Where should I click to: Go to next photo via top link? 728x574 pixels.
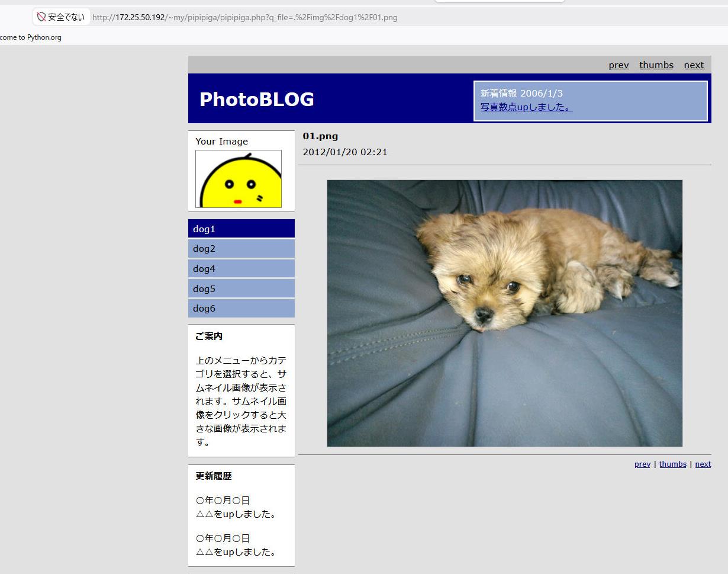(x=694, y=65)
